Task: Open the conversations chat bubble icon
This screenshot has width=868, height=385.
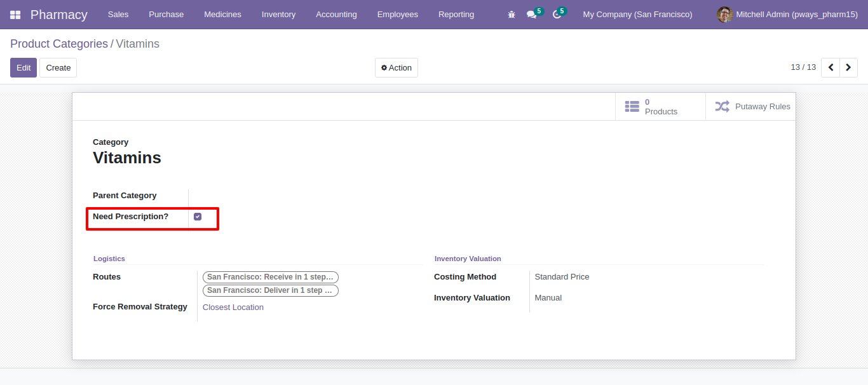Action: click(x=532, y=15)
